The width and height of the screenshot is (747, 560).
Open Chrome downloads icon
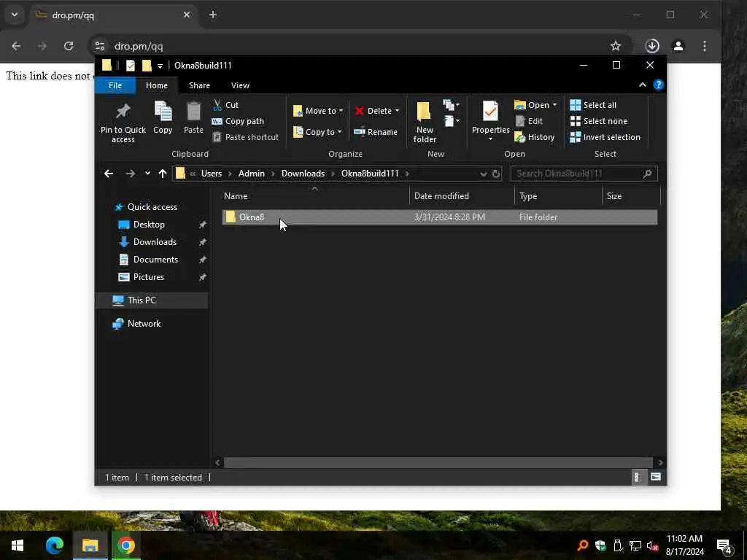[652, 46]
